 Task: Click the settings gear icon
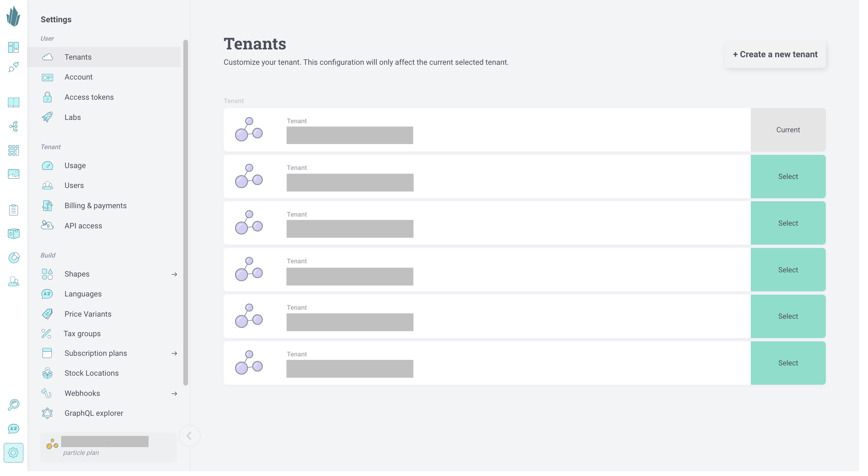click(14, 453)
